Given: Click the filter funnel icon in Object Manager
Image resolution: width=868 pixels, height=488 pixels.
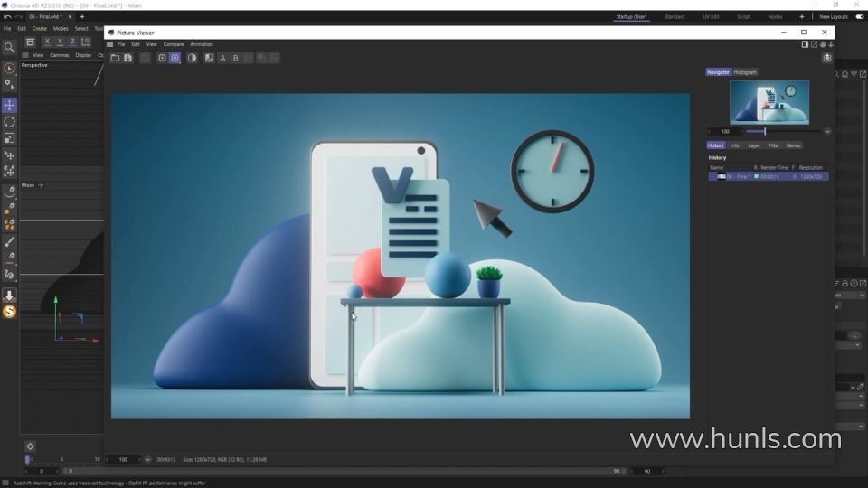Looking at the screenshot, I should pyautogui.click(x=854, y=74).
